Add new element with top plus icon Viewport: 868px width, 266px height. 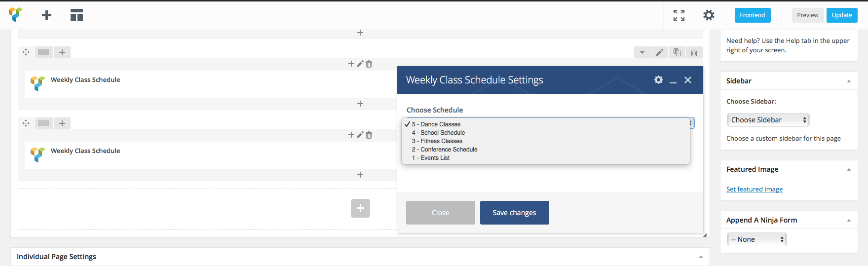[x=47, y=15]
